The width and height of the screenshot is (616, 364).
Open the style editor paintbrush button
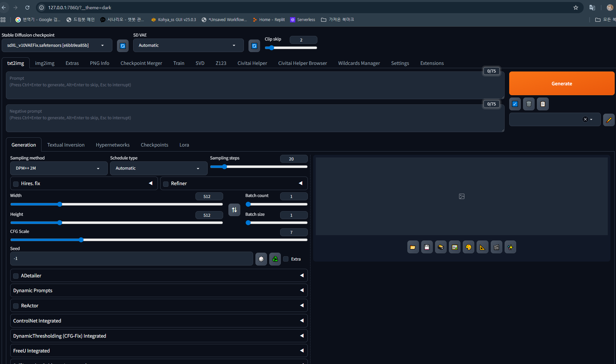point(609,120)
